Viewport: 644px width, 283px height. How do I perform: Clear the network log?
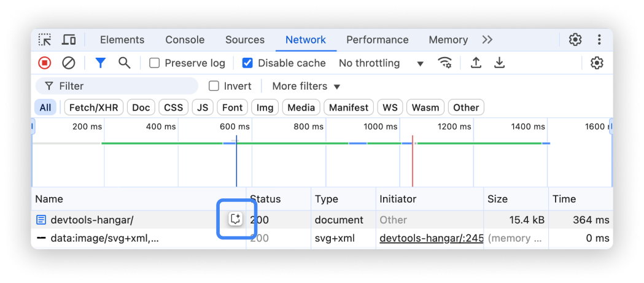[69, 63]
